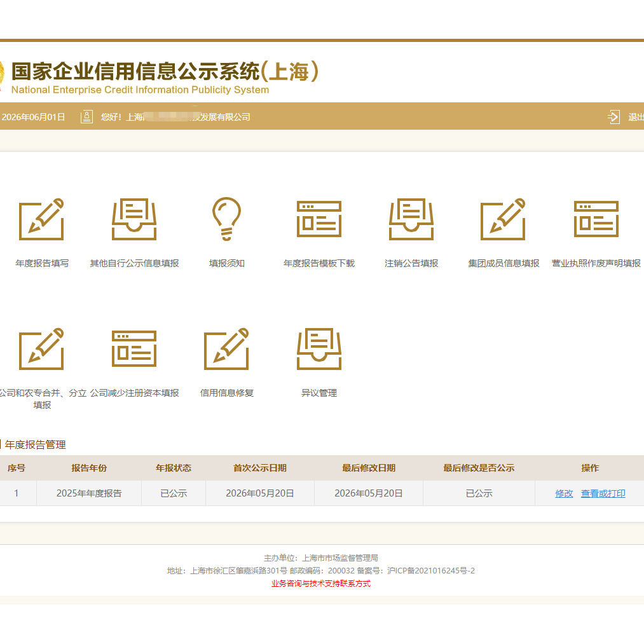Screen dimensions: 644x644
Task: Click the 退出 logout text
Action: (636, 117)
